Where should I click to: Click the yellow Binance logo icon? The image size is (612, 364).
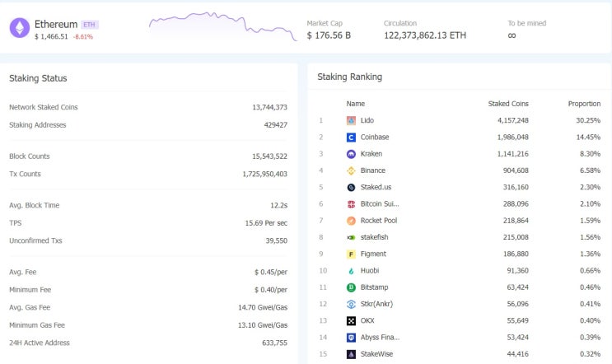351,170
